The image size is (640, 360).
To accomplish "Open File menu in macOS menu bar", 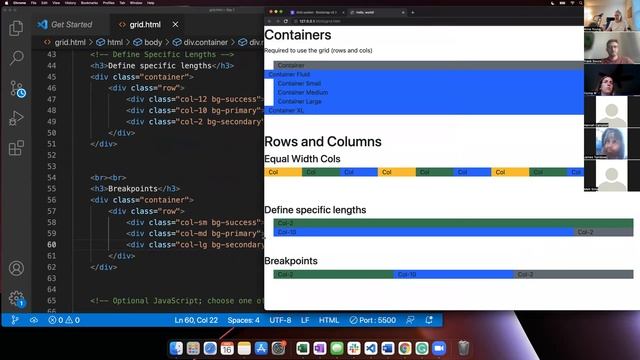I will 34,3.
